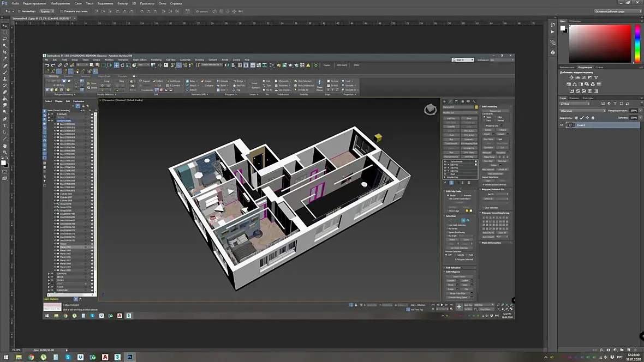Select the Move tool in the toolbox
The width and height of the screenshot is (644, 362).
[5, 26]
